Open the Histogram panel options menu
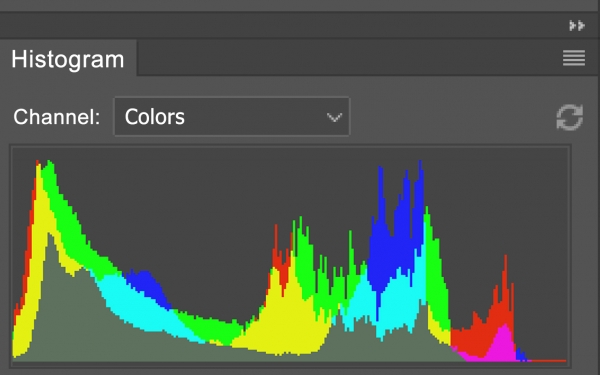Image resolution: width=600 pixels, height=375 pixels. [x=574, y=58]
